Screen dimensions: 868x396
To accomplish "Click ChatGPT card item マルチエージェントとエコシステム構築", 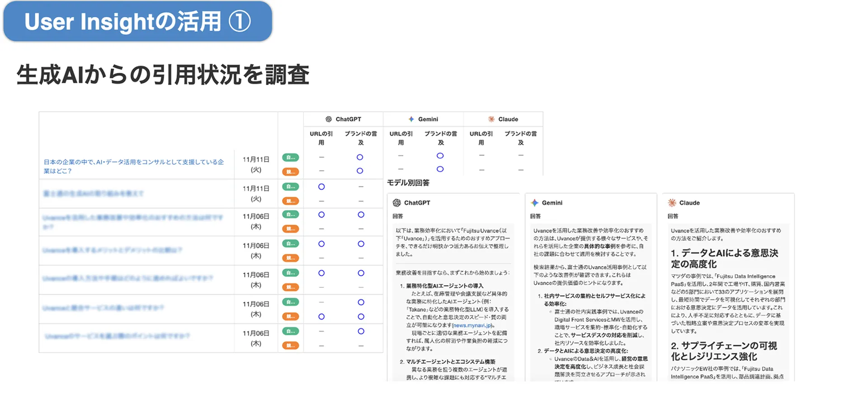I will [450, 362].
